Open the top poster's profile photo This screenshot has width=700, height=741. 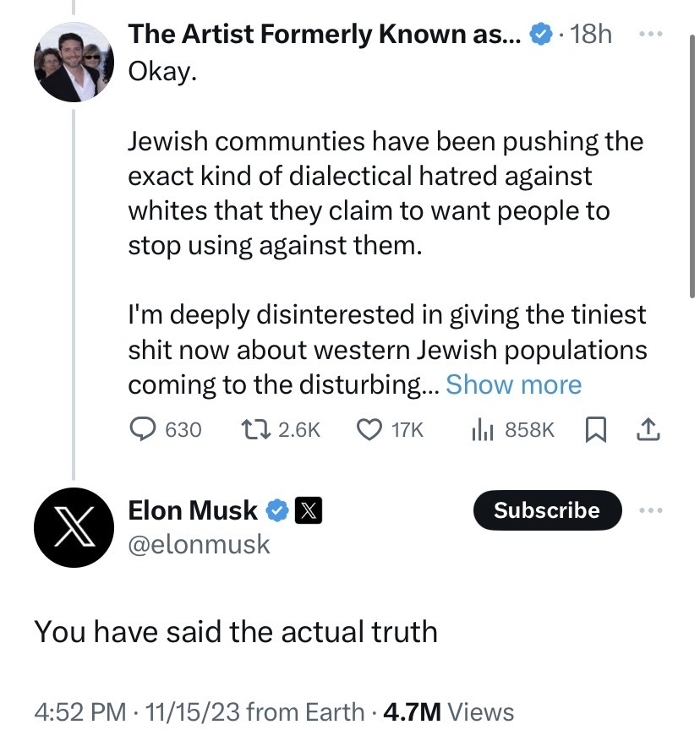pyautogui.click(x=73, y=66)
